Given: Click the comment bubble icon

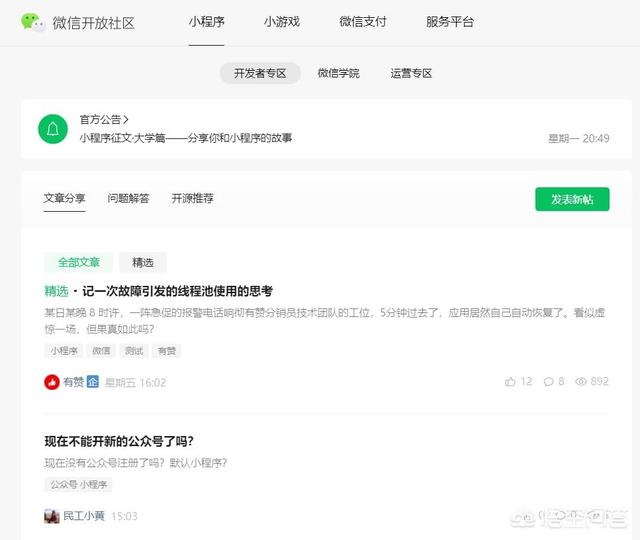Looking at the screenshot, I should (548, 382).
